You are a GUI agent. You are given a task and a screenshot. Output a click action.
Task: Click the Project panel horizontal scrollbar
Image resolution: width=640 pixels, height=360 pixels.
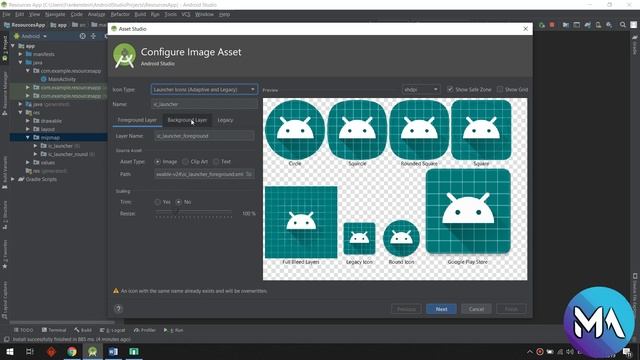coord(61,322)
